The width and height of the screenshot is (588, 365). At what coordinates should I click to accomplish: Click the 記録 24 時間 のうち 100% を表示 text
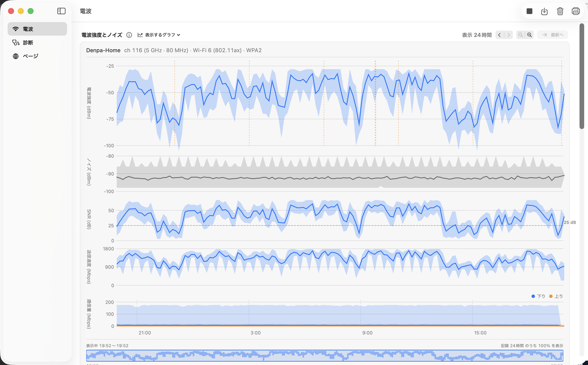(x=532, y=345)
